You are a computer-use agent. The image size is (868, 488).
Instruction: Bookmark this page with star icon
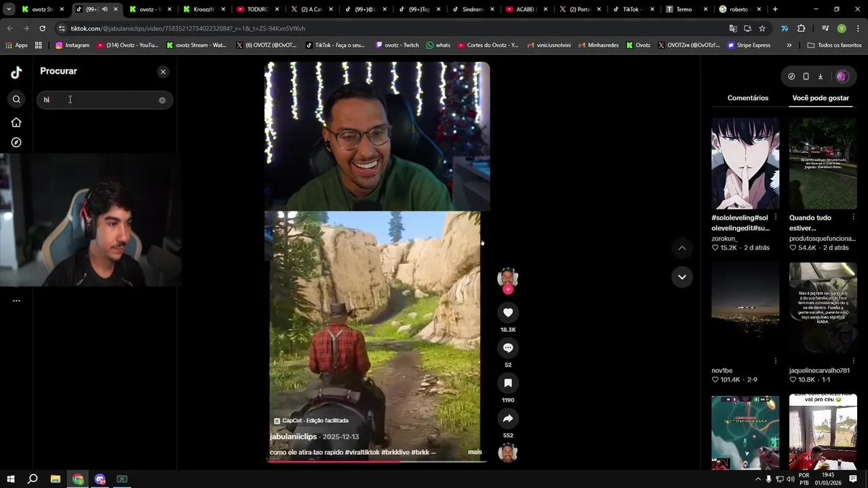tap(762, 28)
